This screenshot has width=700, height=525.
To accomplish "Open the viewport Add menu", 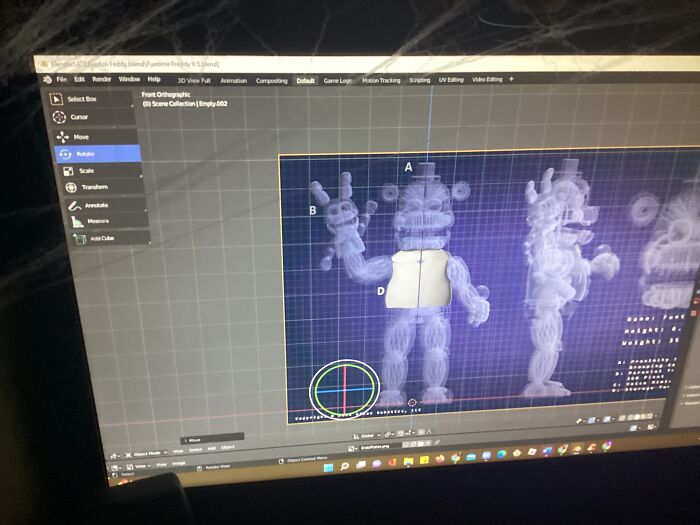I will pos(212,448).
